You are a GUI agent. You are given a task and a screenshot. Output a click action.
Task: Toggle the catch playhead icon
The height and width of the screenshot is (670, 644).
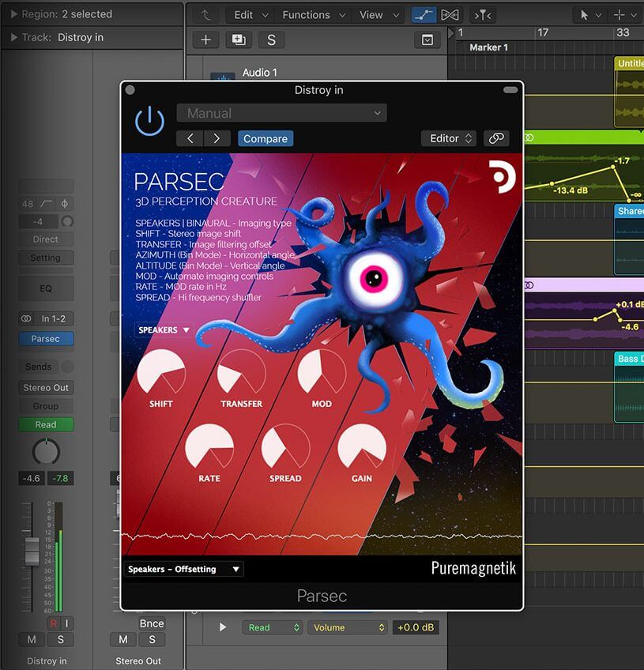click(x=483, y=15)
